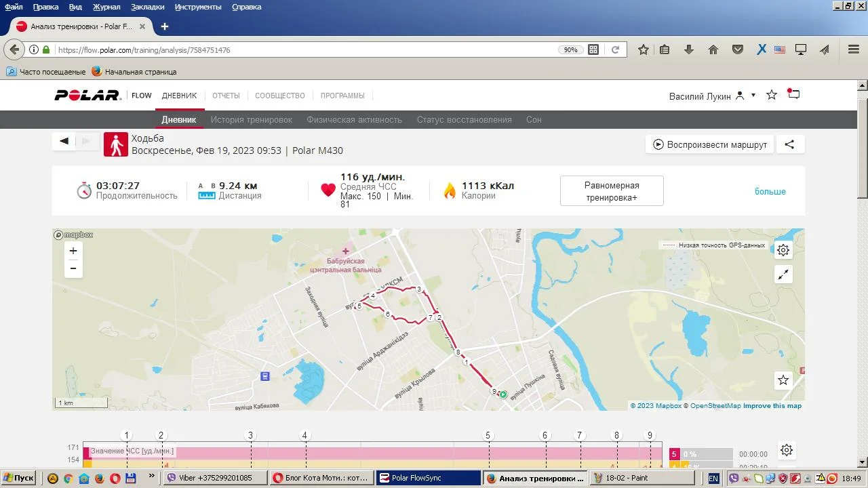Open the page tile grid icon in address bar
Screen dimensions: 868x488
pyautogui.click(x=593, y=49)
